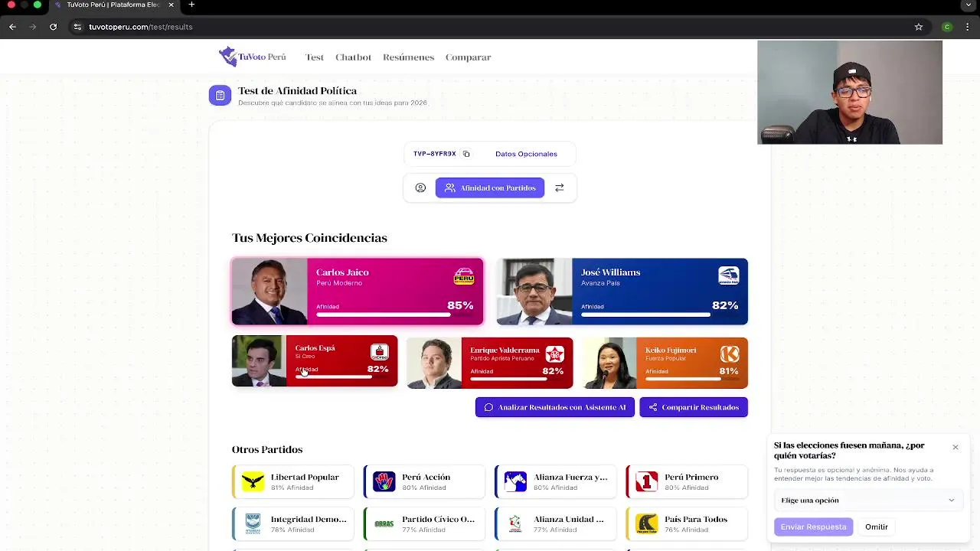Screen dimensions: 980x551
Task: Click Datos Opcionales link
Action: pos(526,154)
